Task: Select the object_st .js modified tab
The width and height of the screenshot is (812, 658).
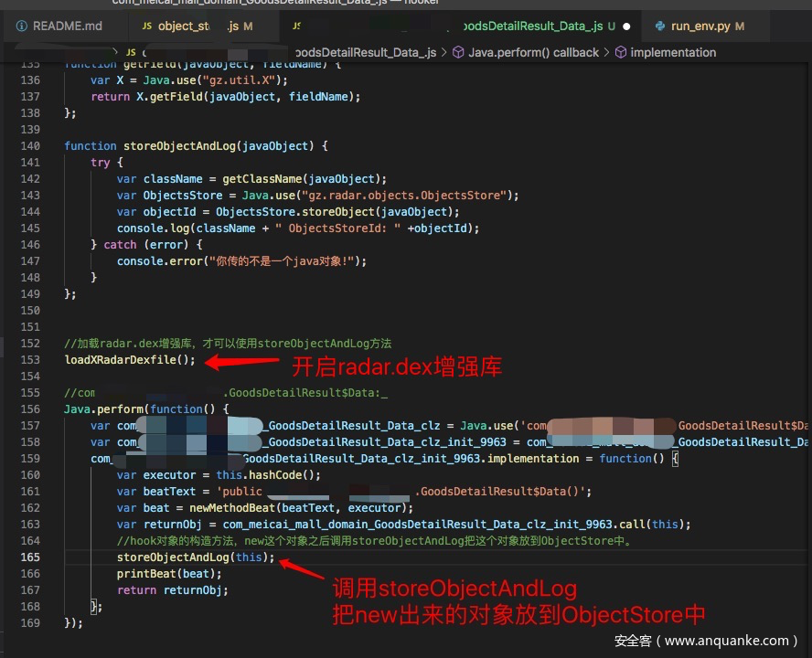Action: pyautogui.click(x=198, y=26)
